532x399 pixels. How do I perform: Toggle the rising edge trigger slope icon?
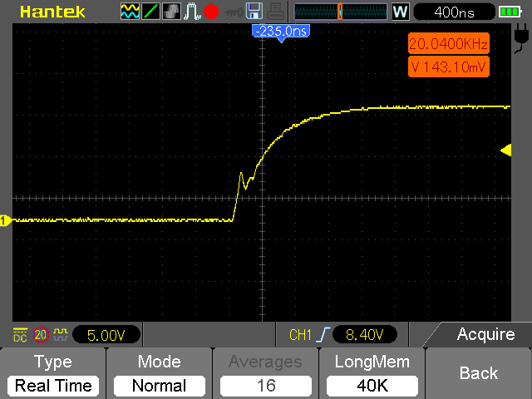(323, 334)
